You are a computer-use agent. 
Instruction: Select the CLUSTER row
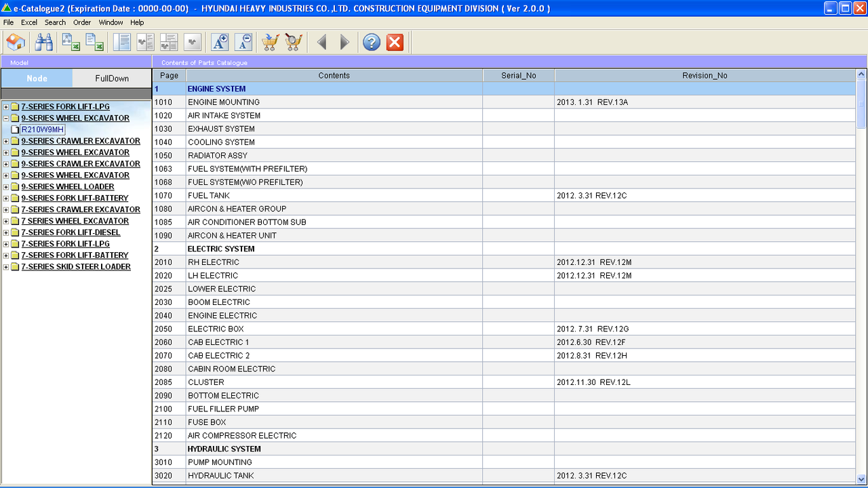point(504,382)
